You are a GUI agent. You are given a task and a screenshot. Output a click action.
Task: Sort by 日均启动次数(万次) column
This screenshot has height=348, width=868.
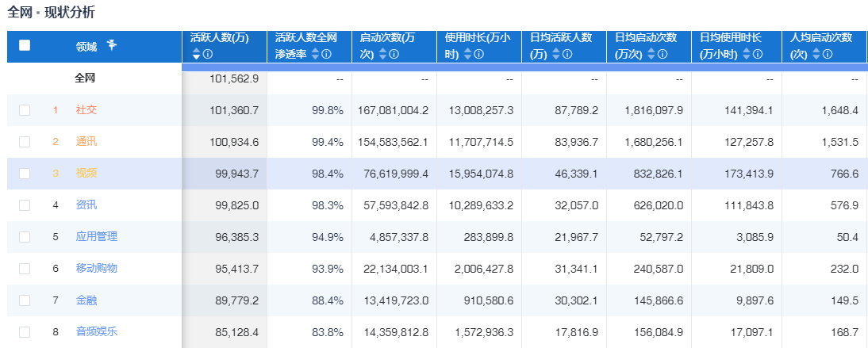coord(652,55)
